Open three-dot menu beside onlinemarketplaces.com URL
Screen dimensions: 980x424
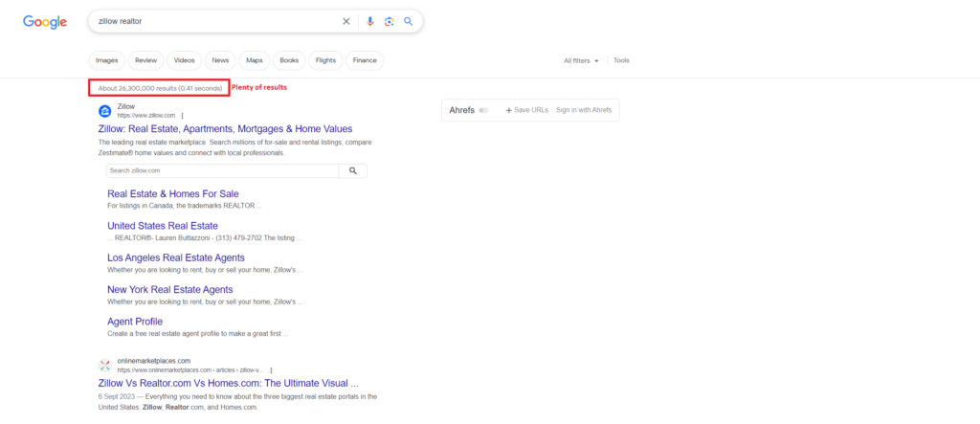(x=271, y=370)
